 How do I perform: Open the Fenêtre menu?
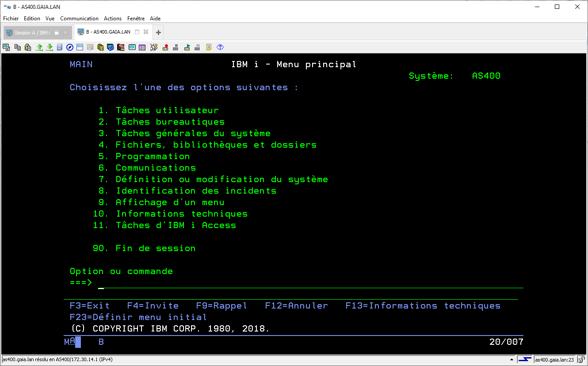[136, 19]
